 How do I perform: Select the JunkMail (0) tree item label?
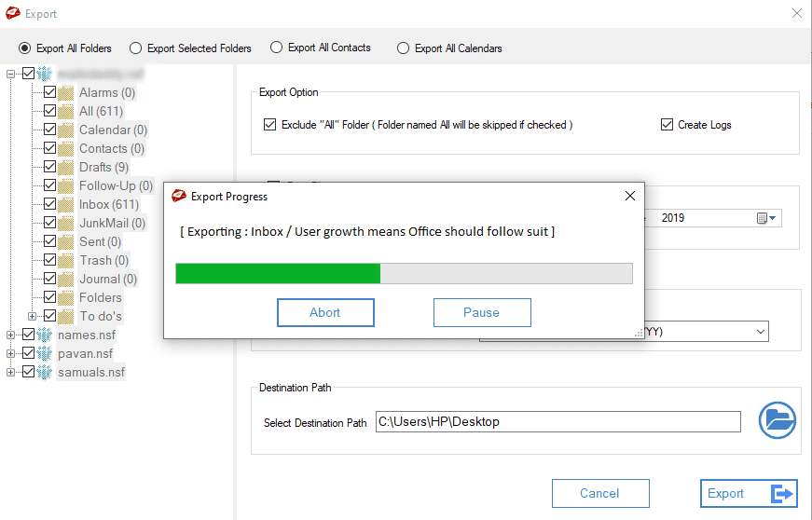(x=112, y=223)
